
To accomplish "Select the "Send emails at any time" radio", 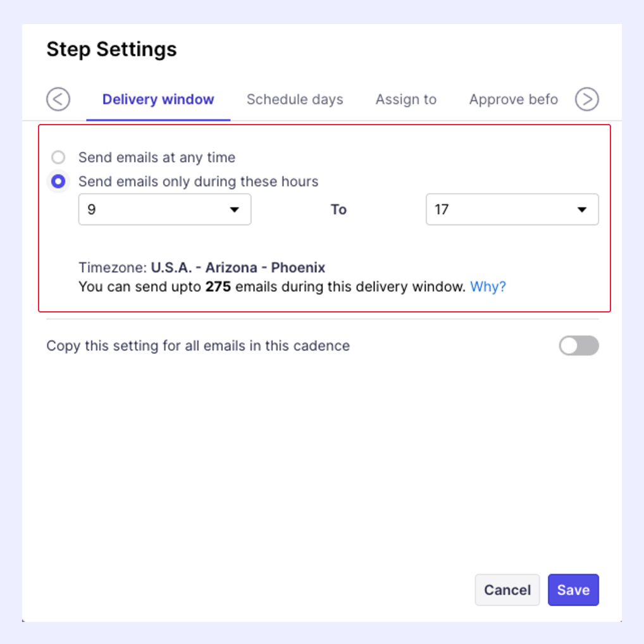I will tap(58, 158).
